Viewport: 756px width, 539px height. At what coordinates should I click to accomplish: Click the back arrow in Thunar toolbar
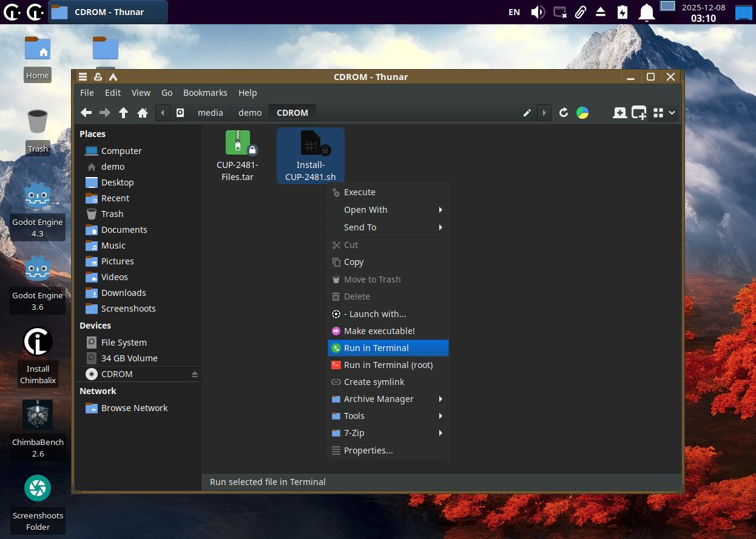86,113
